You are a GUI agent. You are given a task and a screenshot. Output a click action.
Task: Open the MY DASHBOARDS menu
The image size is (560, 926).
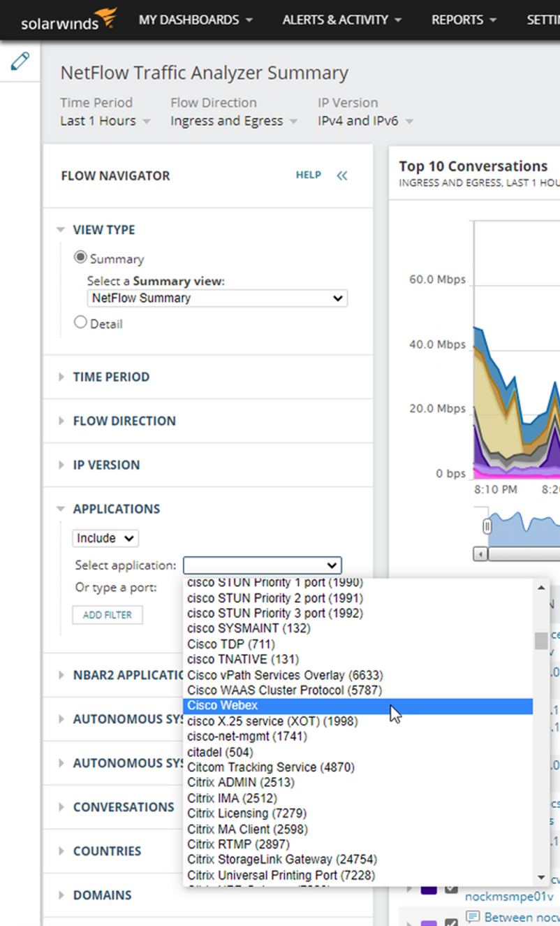pyautogui.click(x=196, y=20)
